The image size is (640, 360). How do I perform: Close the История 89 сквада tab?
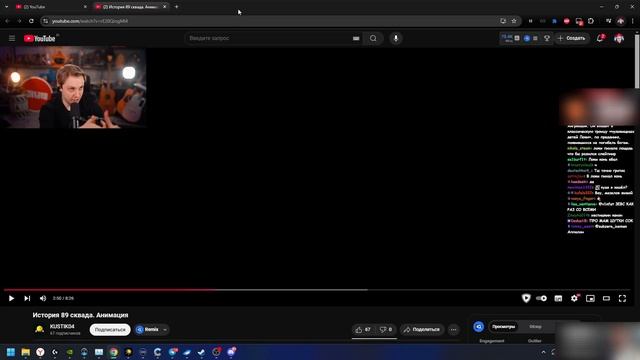pyautogui.click(x=164, y=7)
